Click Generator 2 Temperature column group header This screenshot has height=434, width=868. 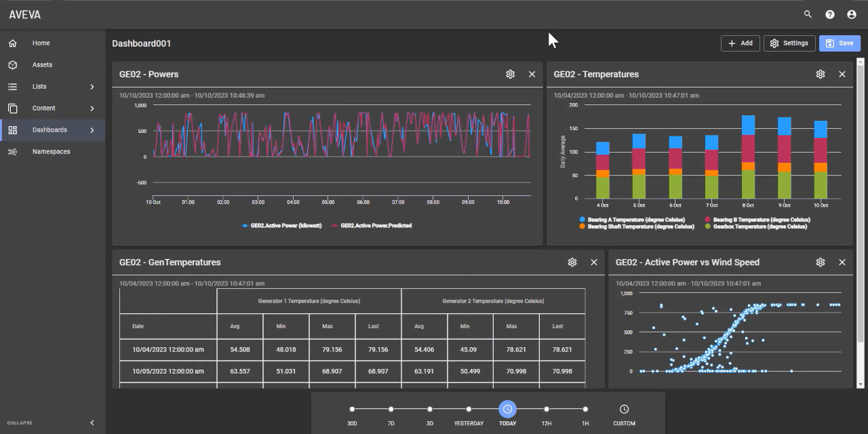click(493, 301)
